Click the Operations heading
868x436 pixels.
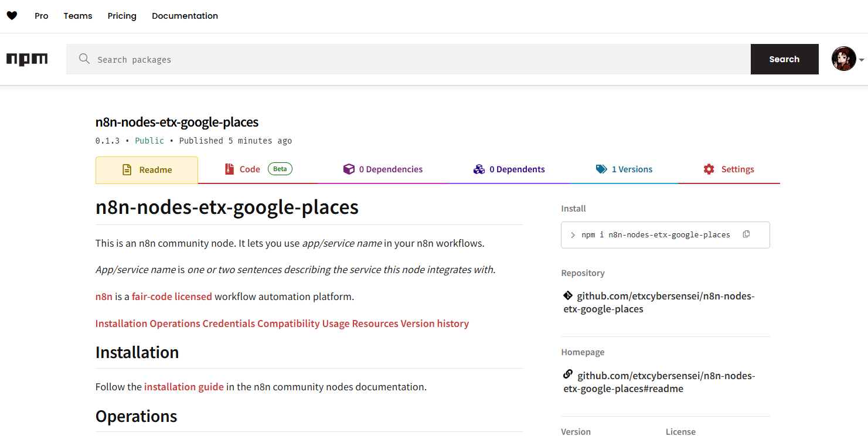click(x=137, y=416)
